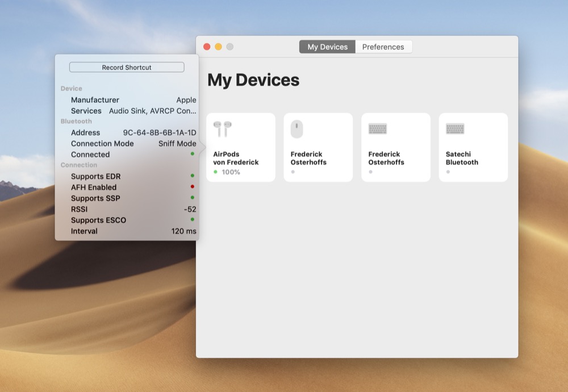The image size is (568, 392).
Task: Click the keyboard icon on the Satechi Bluetooth card
Action: (455, 129)
